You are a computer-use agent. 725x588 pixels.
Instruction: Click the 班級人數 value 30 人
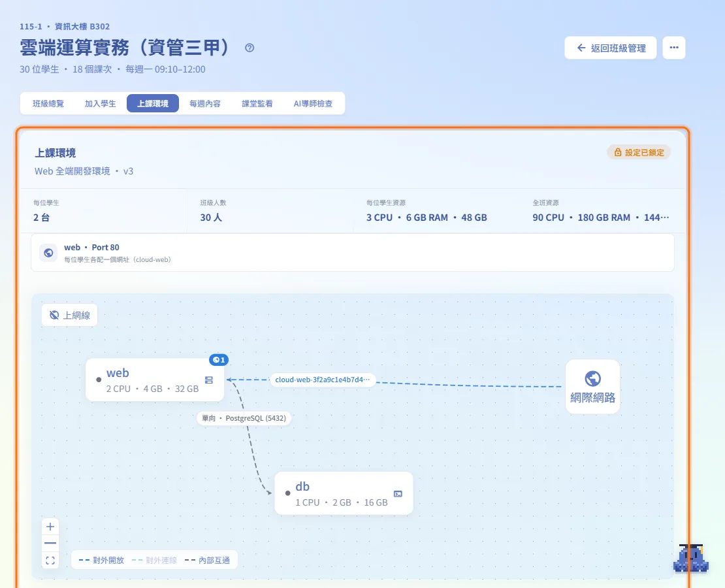point(211,218)
